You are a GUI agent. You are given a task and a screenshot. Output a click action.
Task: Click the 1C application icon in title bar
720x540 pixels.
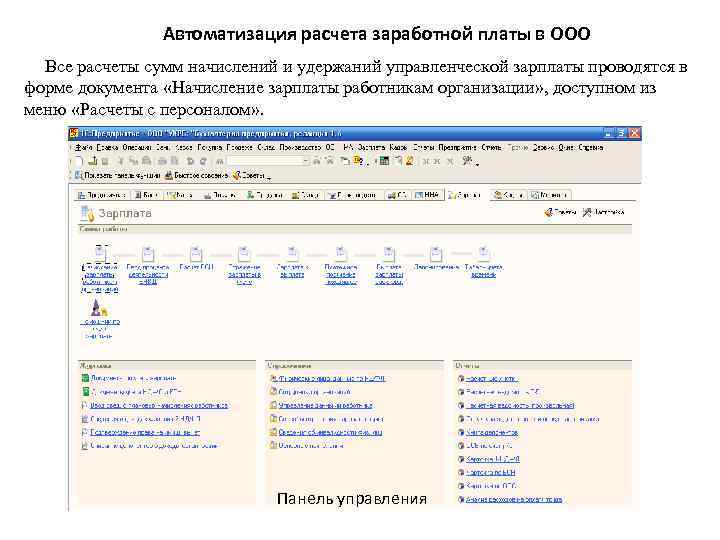tap(73, 134)
